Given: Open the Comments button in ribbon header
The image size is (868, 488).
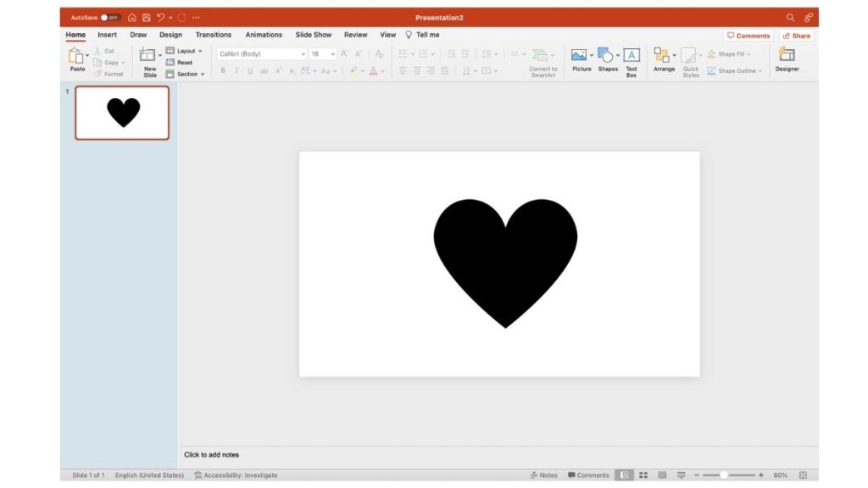Looking at the screenshot, I should pyautogui.click(x=748, y=36).
